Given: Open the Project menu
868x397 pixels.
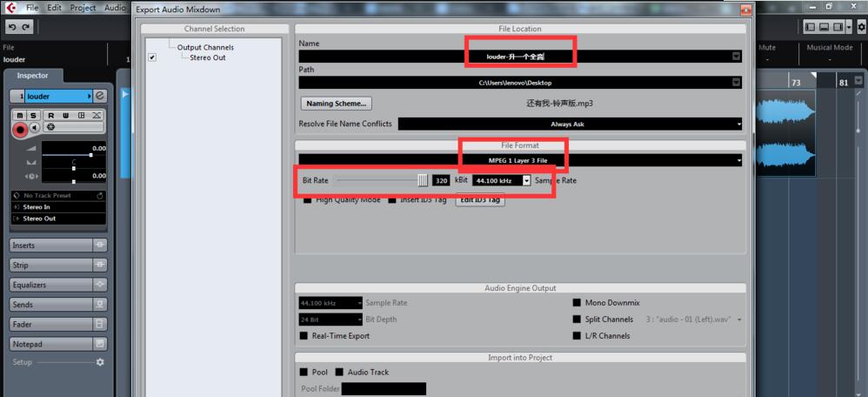Looking at the screenshot, I should click(83, 8).
